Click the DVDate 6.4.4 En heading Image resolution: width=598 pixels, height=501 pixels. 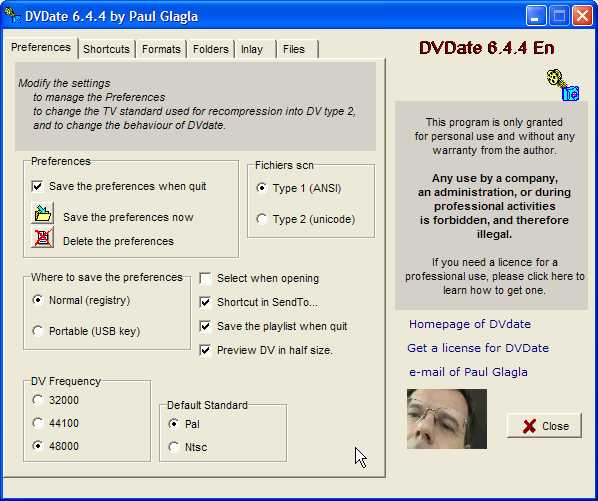(487, 48)
